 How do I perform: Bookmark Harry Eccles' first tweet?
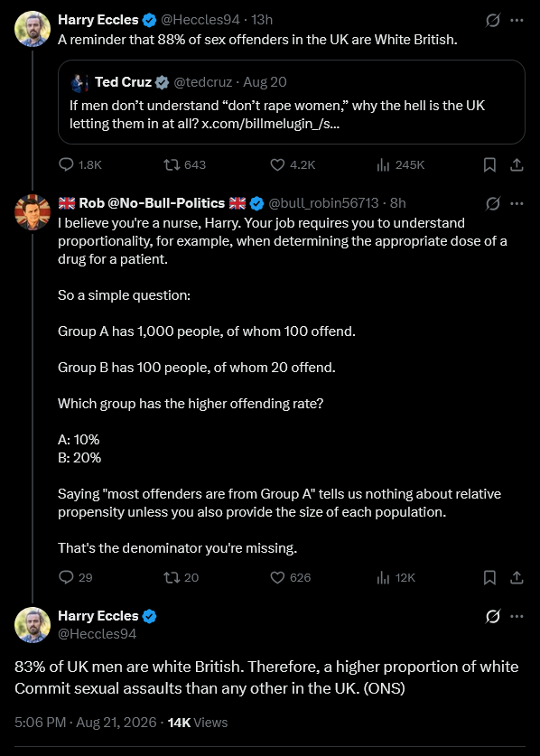(489, 165)
